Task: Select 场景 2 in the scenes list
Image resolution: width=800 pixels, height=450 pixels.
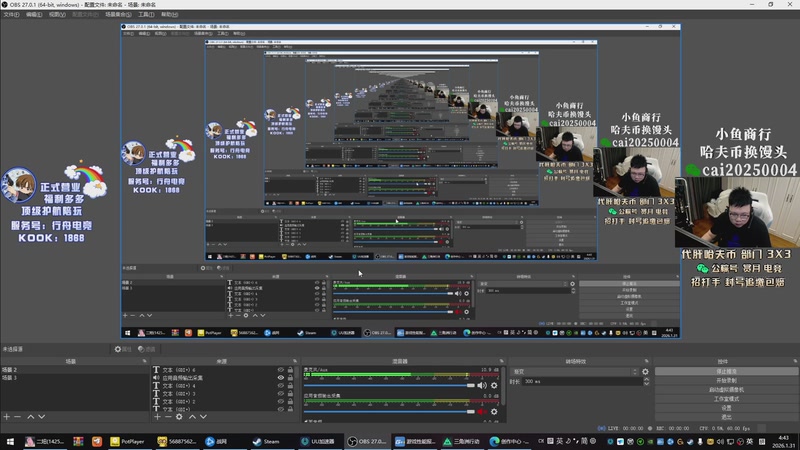Action: [75, 370]
